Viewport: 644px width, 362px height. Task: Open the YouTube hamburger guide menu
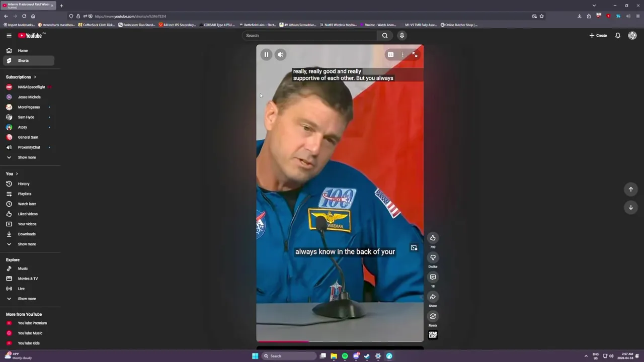[x=9, y=35]
